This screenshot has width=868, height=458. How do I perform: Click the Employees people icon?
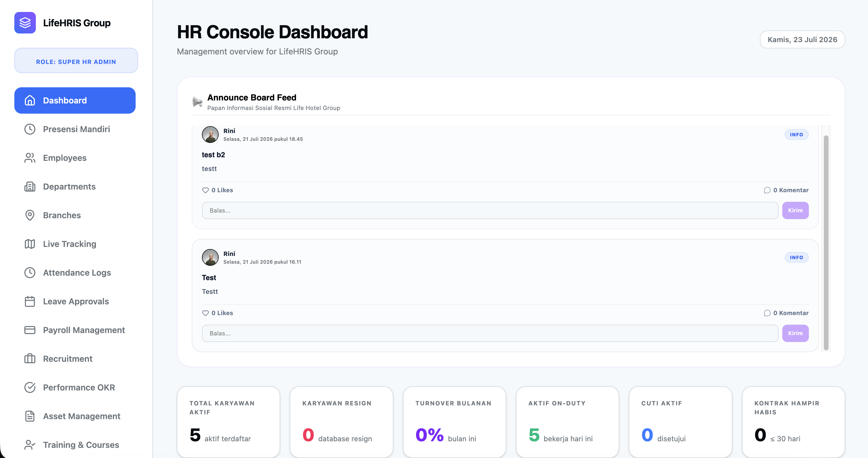pyautogui.click(x=30, y=158)
